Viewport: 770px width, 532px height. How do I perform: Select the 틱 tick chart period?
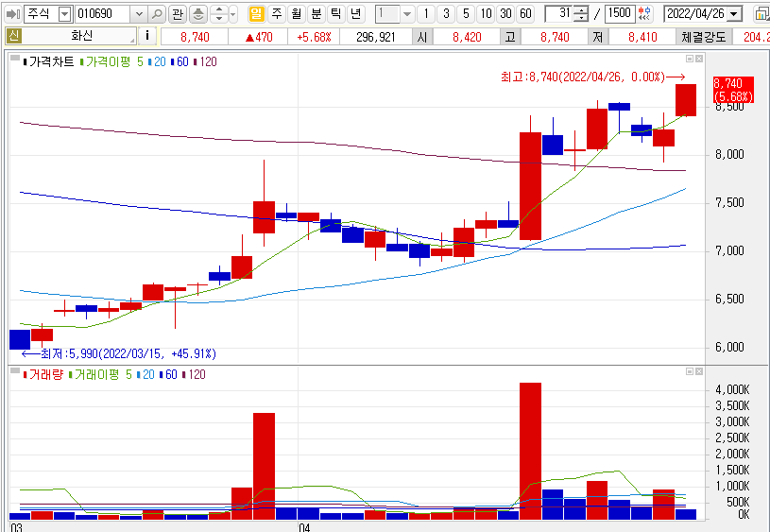pyautogui.click(x=336, y=14)
